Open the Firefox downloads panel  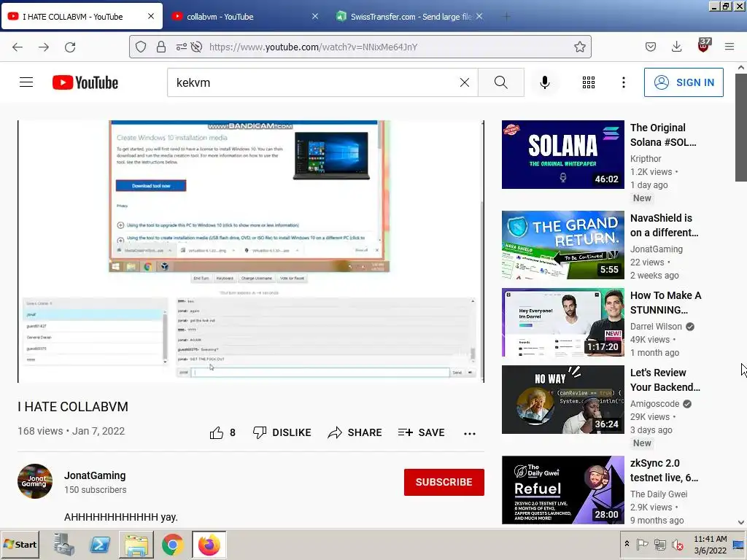click(676, 47)
